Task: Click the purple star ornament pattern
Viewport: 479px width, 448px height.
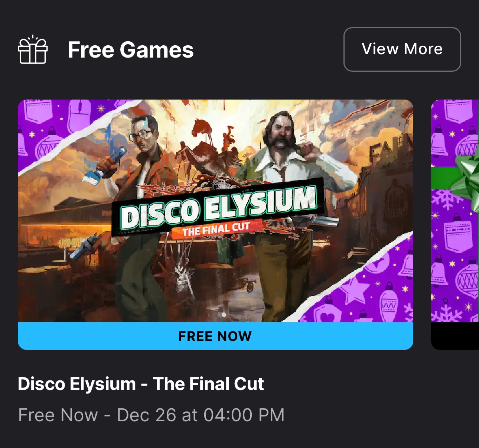Action: pos(355,291)
